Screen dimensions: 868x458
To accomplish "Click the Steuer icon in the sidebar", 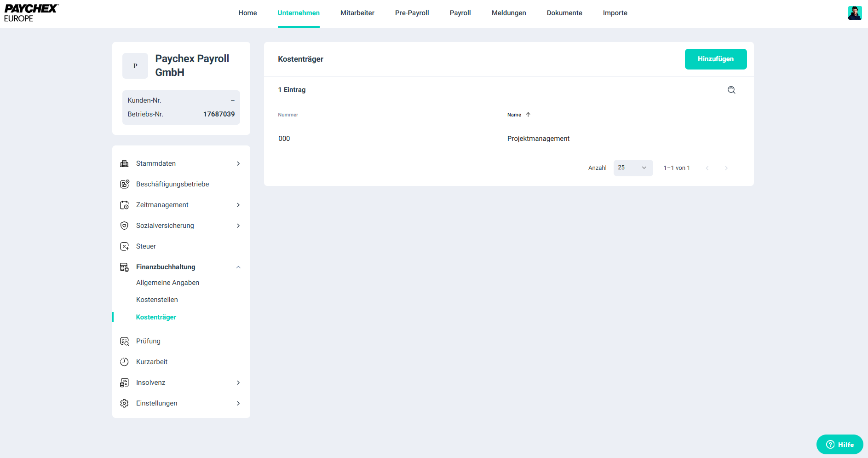I will tap(124, 246).
